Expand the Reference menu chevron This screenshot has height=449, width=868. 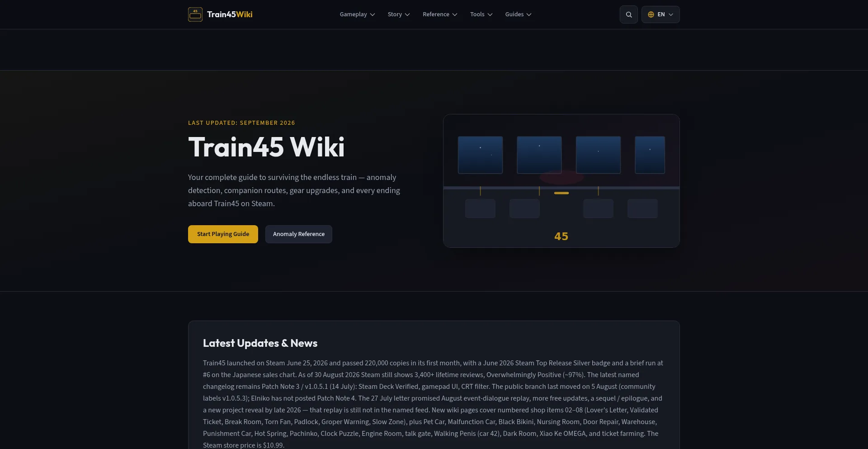455,14
